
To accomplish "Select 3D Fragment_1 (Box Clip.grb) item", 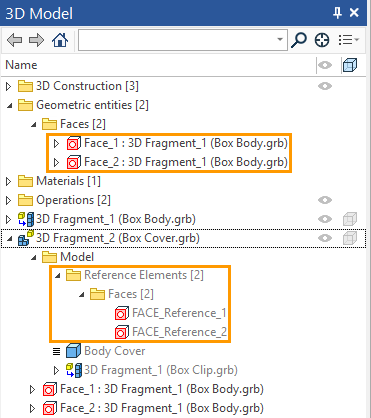I will click(x=160, y=370).
